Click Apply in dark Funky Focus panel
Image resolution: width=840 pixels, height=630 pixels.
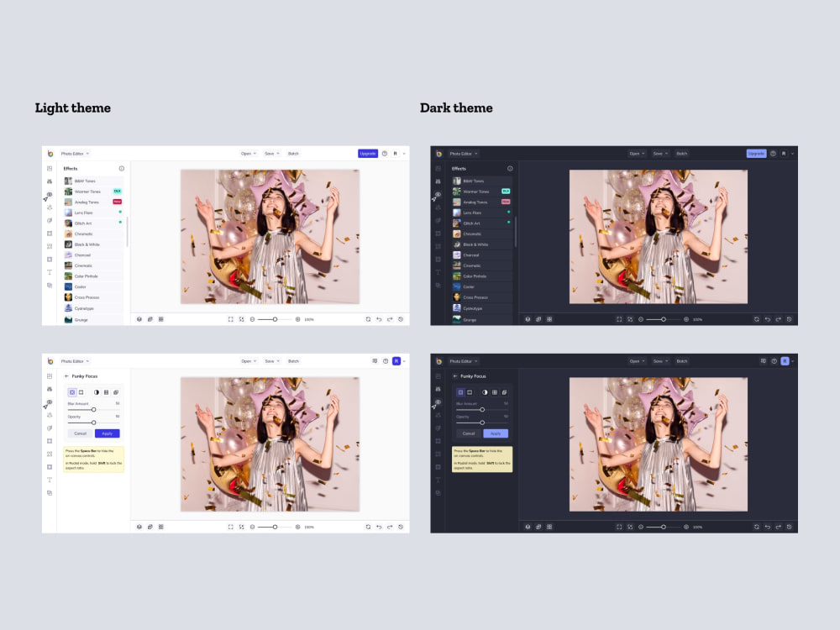496,433
